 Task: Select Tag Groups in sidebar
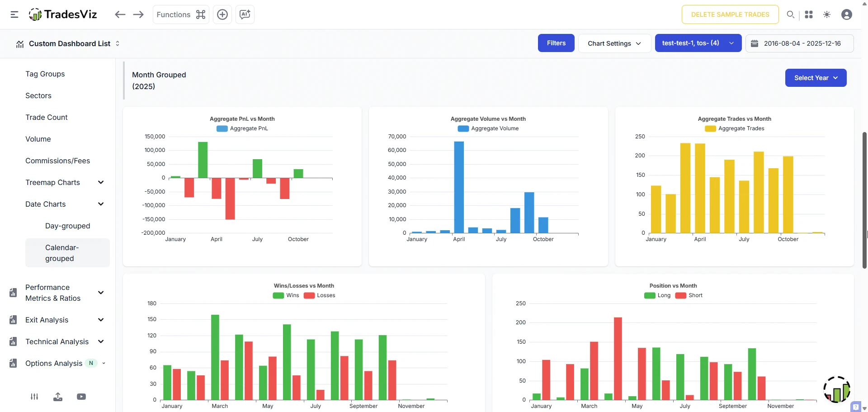(45, 74)
